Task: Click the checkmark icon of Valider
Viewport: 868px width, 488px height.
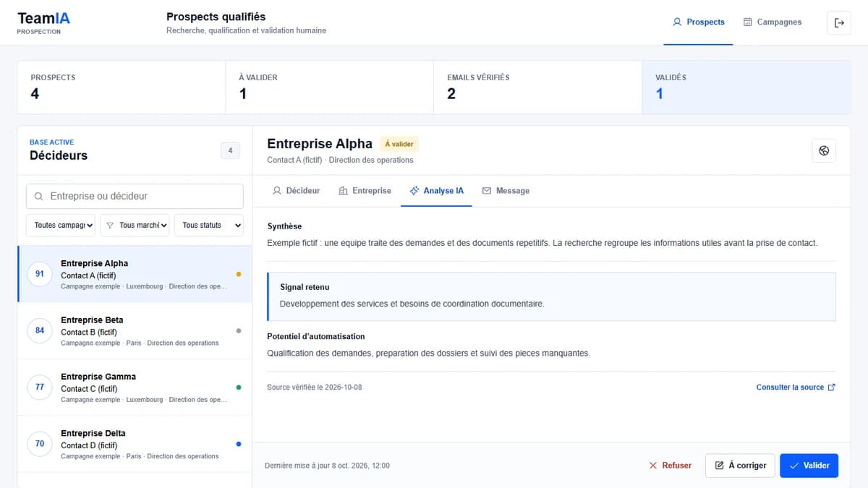Action: (794, 466)
